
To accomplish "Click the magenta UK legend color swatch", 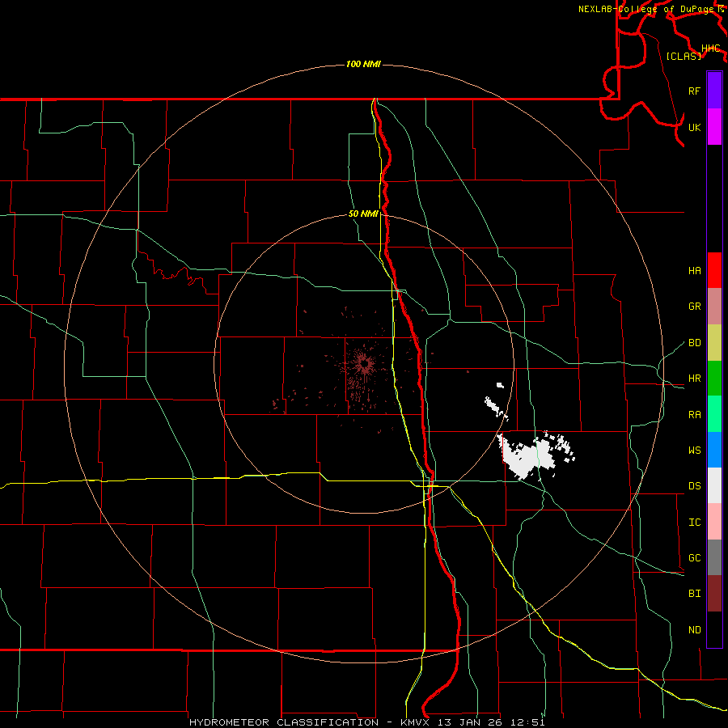I will coord(714,127).
